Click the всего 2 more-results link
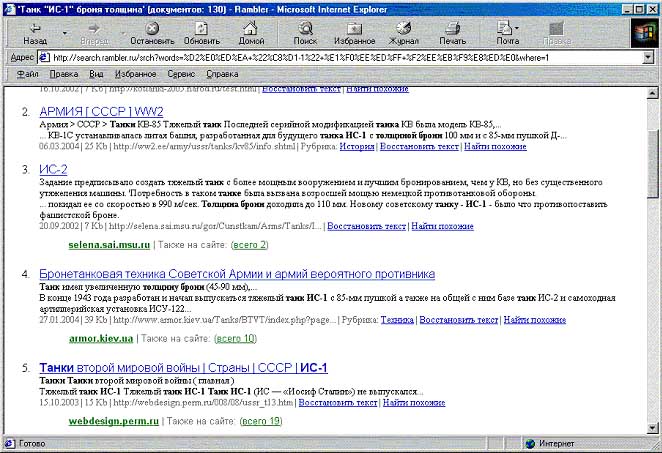The image size is (662, 453). pos(250,245)
